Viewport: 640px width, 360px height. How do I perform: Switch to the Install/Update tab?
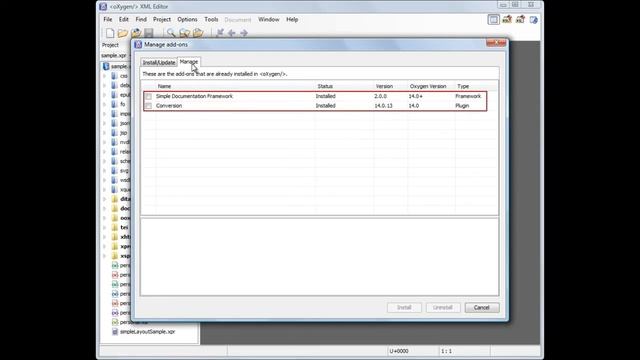159,62
